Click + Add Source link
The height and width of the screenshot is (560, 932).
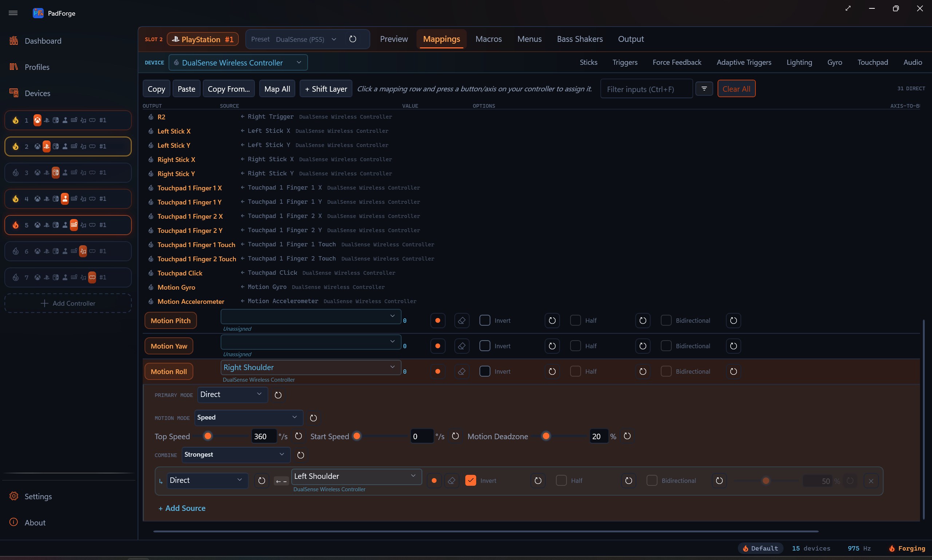182,508
